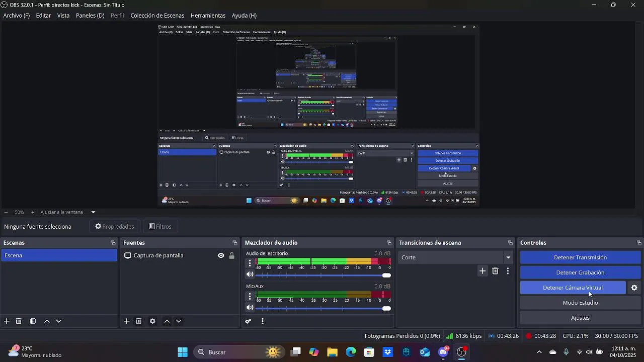This screenshot has height=362, width=644.
Task: Open File Explorer from the taskbar
Action: coord(332,352)
